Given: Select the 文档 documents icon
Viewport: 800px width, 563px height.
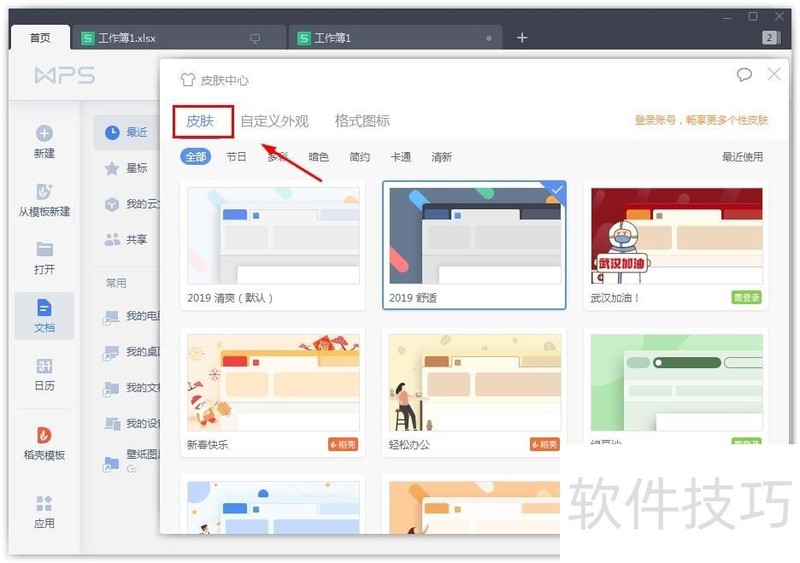Looking at the screenshot, I should tap(44, 308).
